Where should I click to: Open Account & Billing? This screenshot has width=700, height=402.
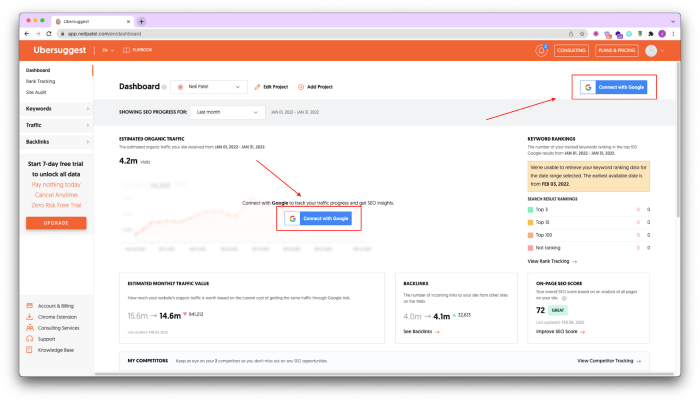[56, 306]
